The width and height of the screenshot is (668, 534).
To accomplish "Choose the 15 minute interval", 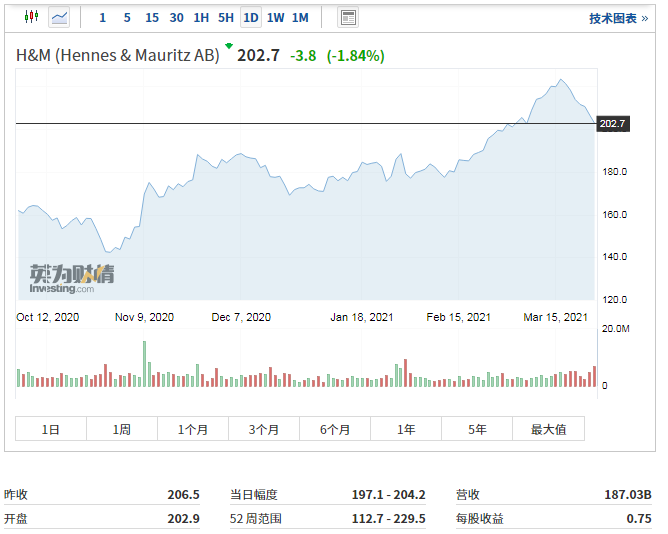I will (x=151, y=17).
